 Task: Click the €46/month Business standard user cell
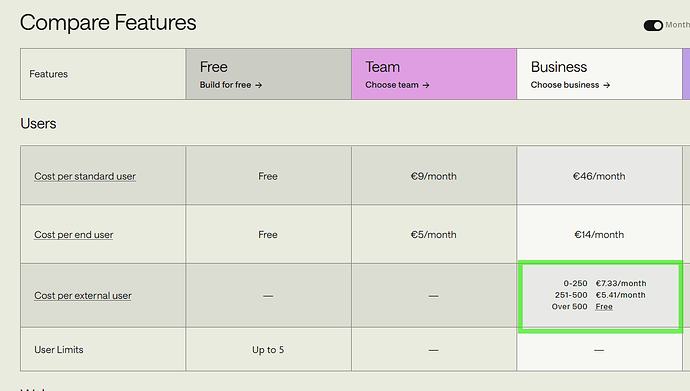599,175
